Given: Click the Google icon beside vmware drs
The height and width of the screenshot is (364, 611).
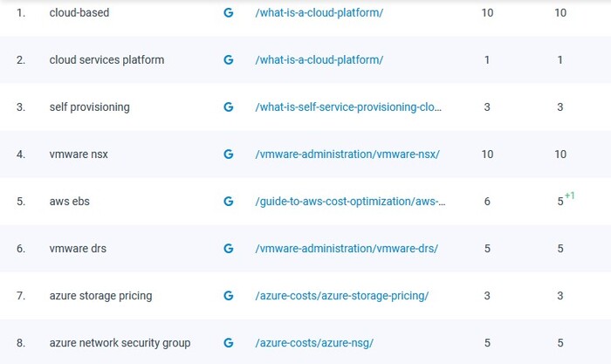Looking at the screenshot, I should coord(229,249).
